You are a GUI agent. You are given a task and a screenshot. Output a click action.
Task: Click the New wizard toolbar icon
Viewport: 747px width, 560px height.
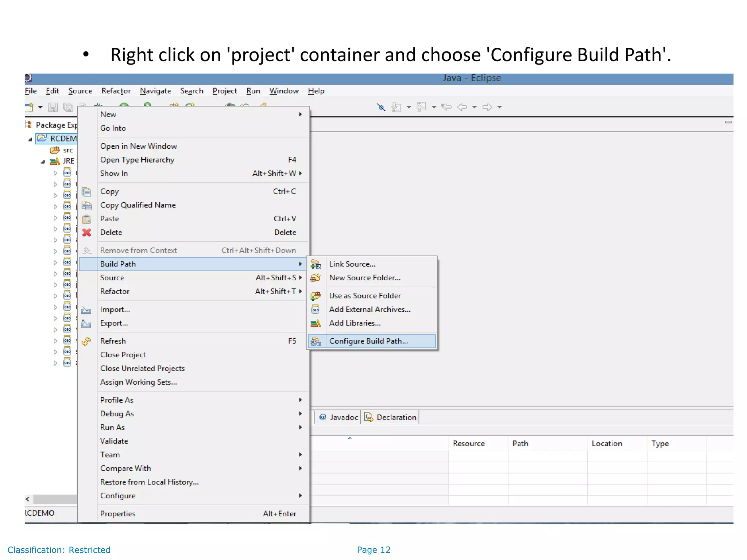coord(29,107)
